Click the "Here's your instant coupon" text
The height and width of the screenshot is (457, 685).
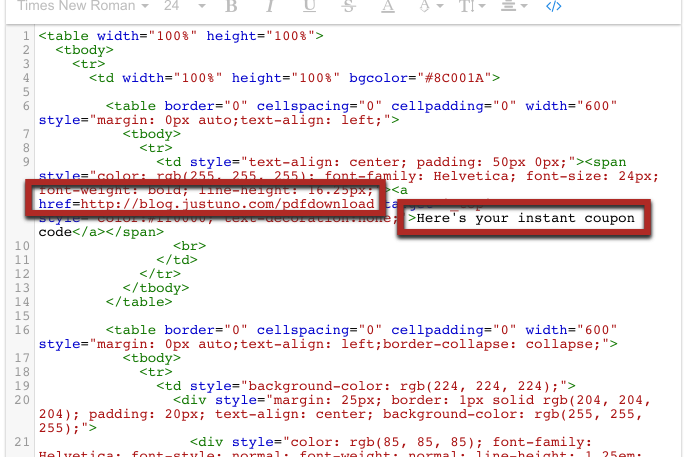point(525,218)
